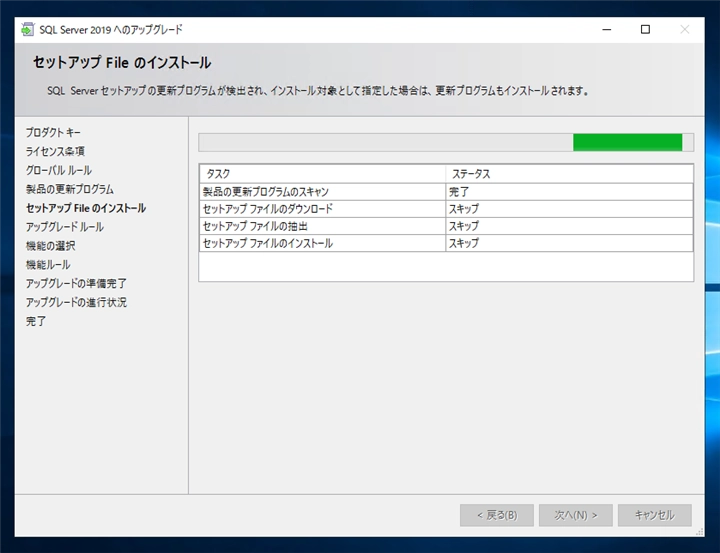Select セットアップ ファイルのインストール task row
Screen dimensions: 720x553
[446, 243]
